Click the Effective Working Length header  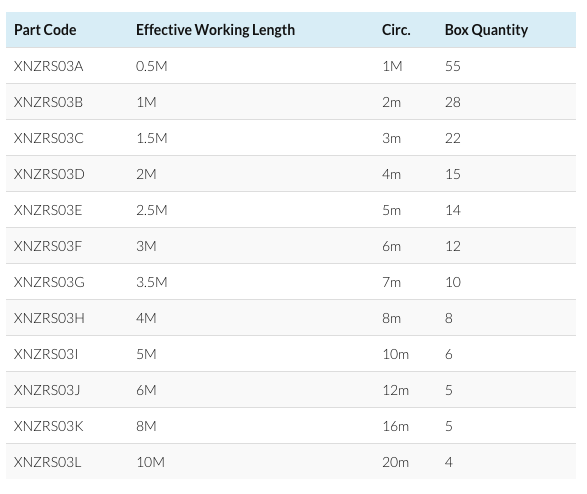(215, 30)
